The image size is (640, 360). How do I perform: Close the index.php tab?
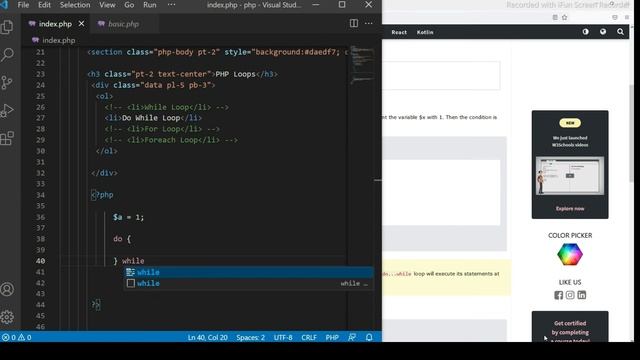(81, 24)
